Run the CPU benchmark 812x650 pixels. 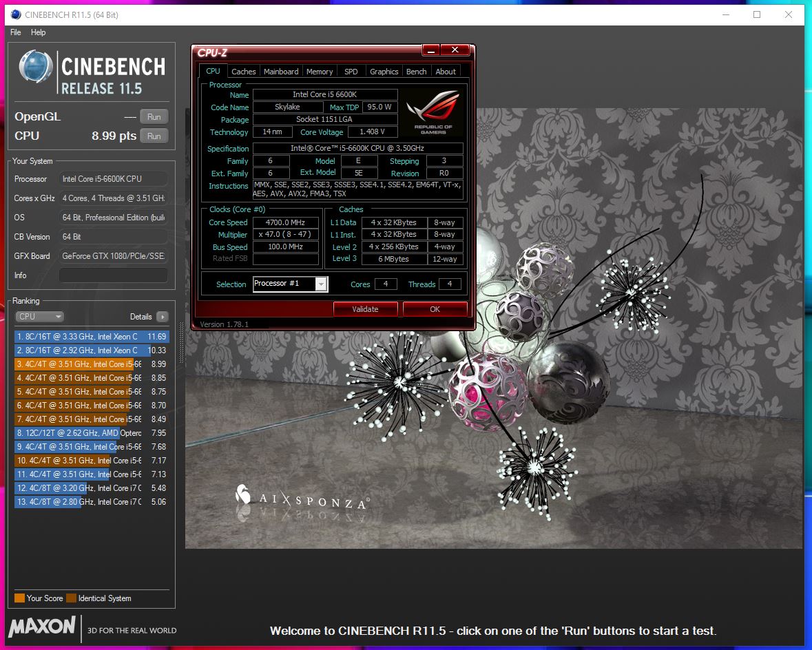pyautogui.click(x=154, y=136)
